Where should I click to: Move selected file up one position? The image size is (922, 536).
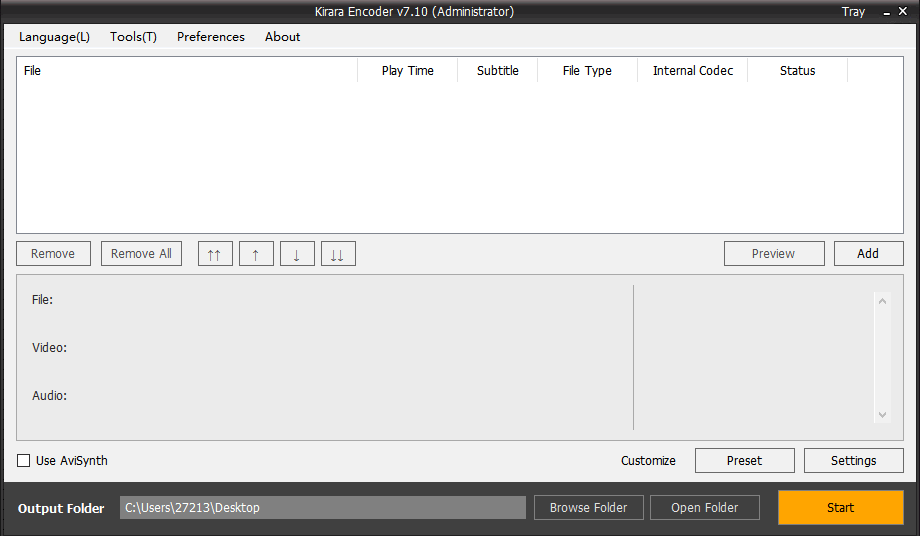pyautogui.click(x=256, y=254)
